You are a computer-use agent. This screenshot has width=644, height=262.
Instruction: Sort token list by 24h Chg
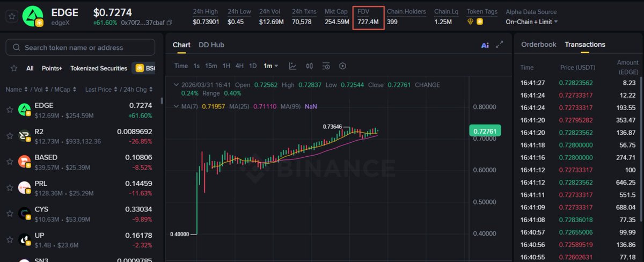138,90
